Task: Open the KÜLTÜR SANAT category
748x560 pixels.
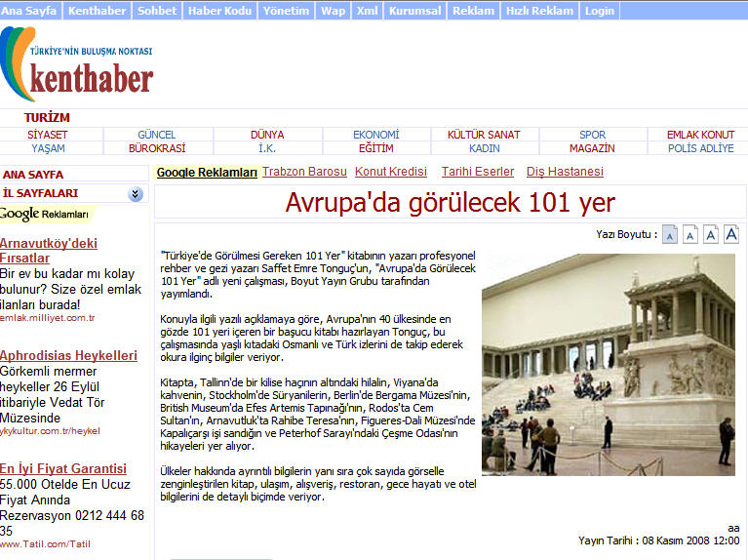Action: (x=484, y=135)
